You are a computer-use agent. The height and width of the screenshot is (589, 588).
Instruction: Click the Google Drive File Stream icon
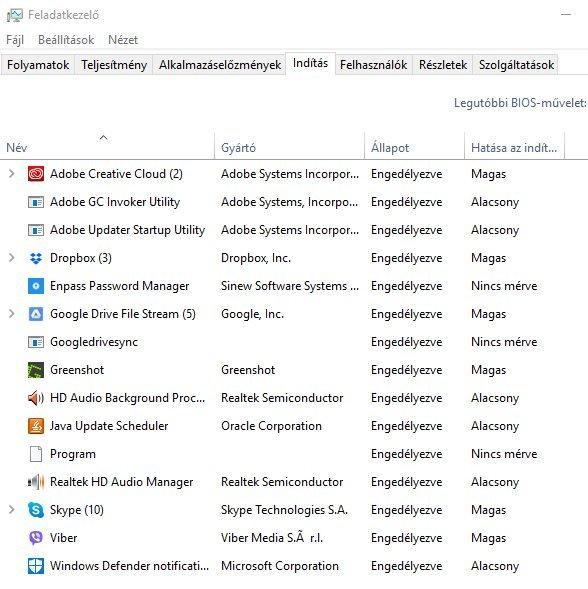[36, 314]
